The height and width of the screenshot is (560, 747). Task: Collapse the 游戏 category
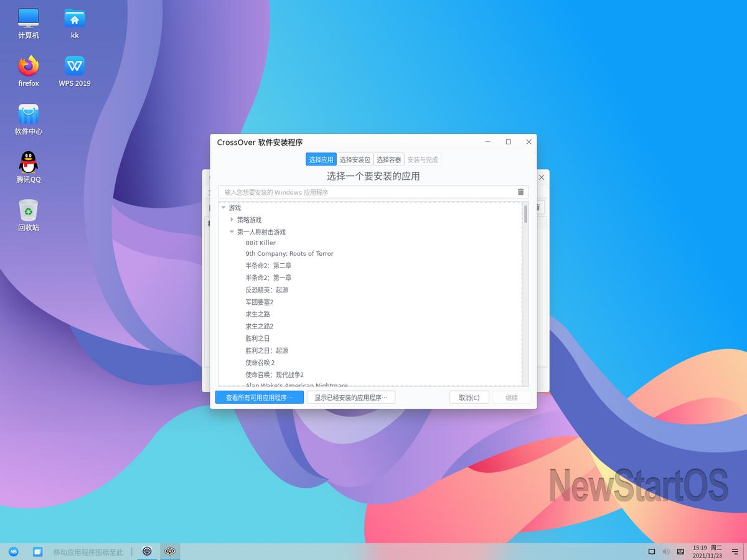(223, 208)
